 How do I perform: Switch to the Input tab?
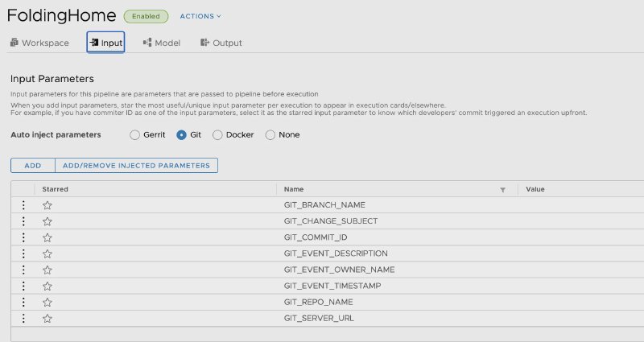[105, 43]
